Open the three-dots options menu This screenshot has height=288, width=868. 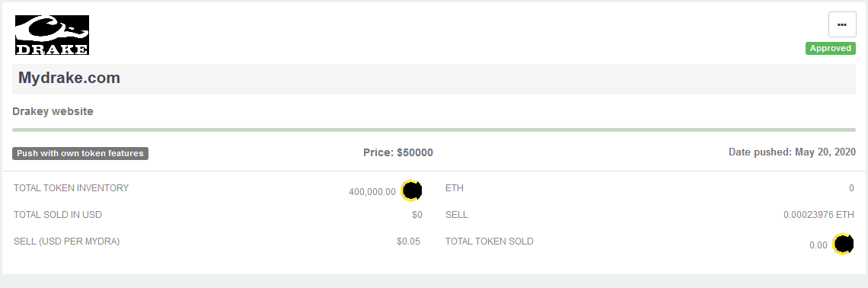click(842, 25)
